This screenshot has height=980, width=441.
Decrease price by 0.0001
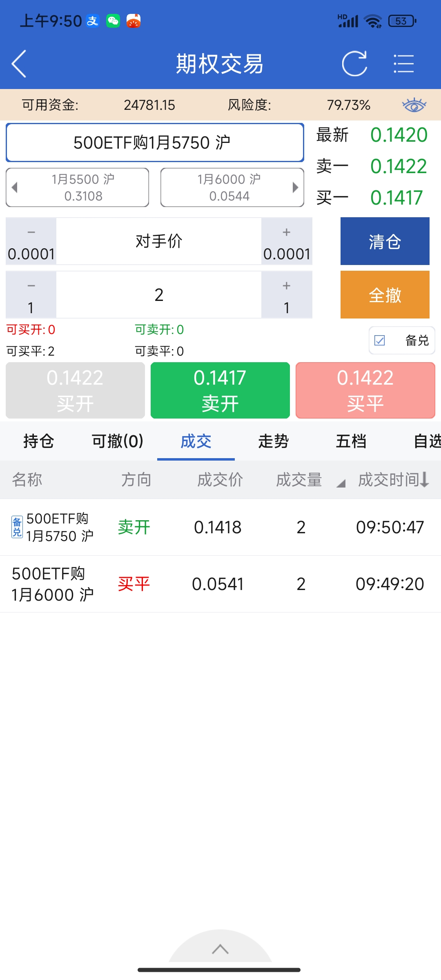point(31,241)
